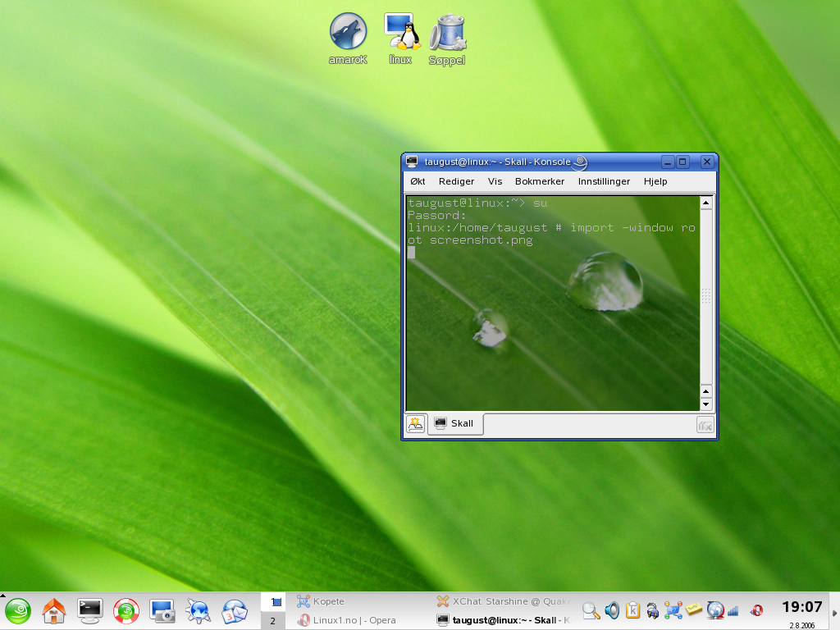Open the SUSE help lifebuoy icon
The width and height of the screenshot is (840, 630).
click(x=126, y=611)
